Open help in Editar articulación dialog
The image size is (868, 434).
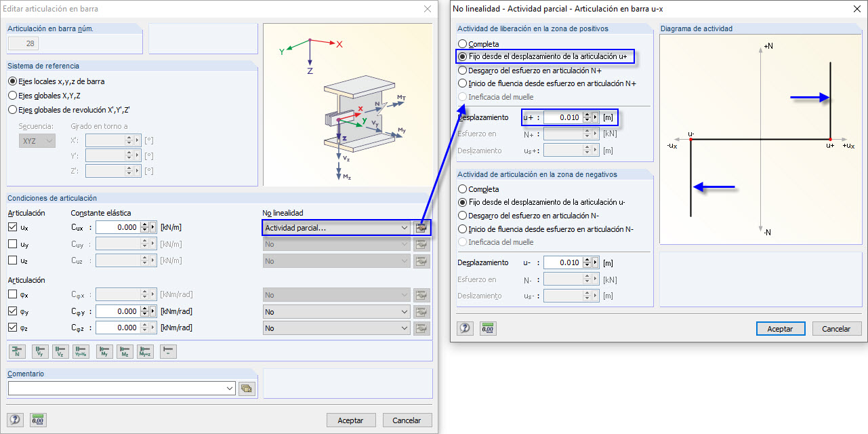point(16,420)
